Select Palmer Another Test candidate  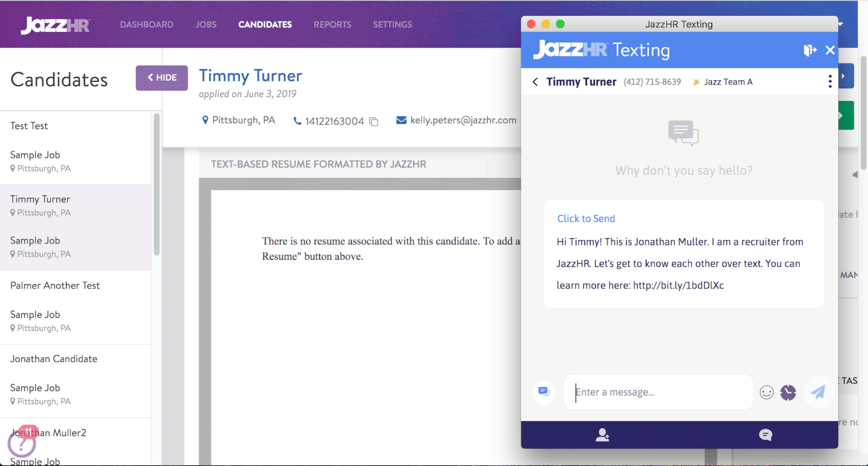point(55,285)
